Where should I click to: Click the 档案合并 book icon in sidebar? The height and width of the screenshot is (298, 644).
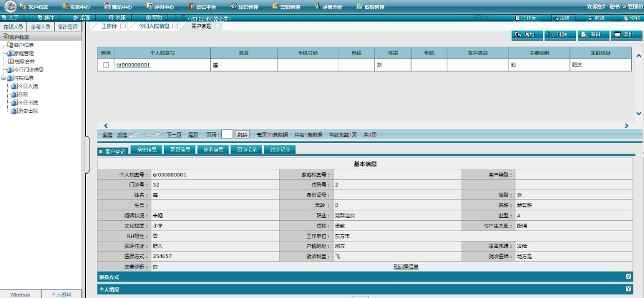[9, 61]
